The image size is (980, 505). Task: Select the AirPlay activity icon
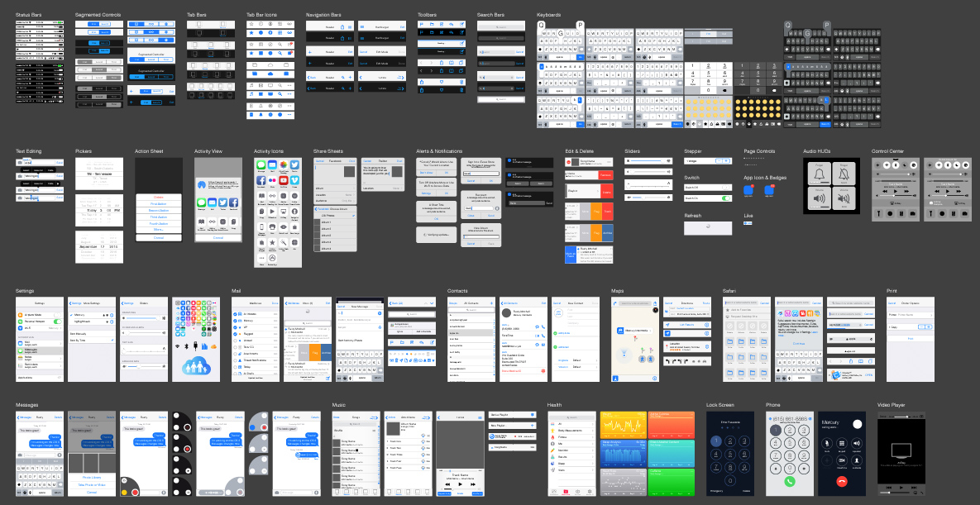coord(284,212)
